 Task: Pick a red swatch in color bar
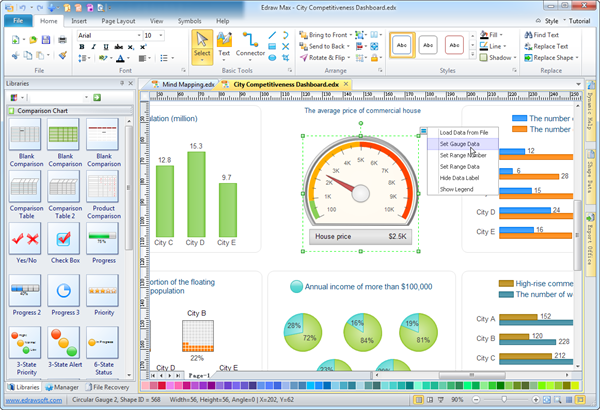(x=161, y=385)
